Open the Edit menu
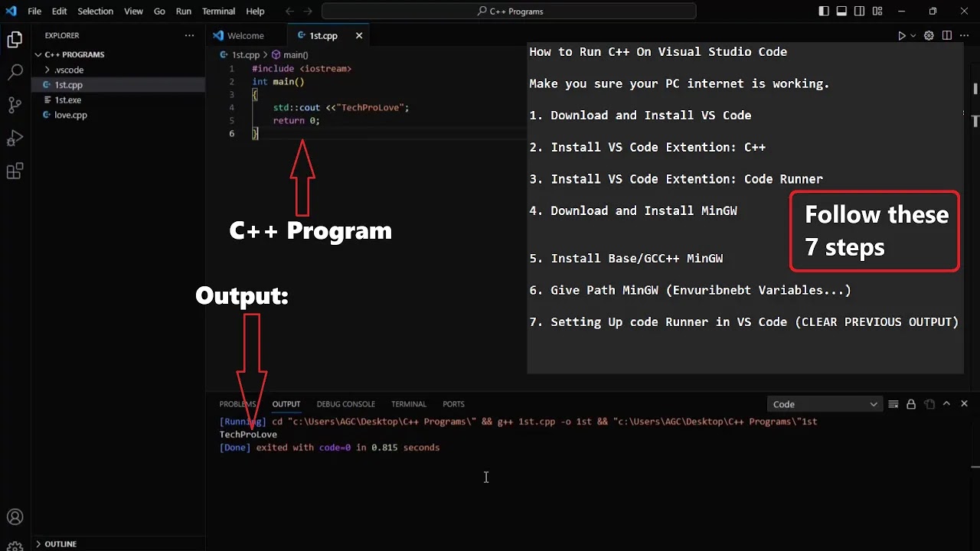 click(x=60, y=11)
